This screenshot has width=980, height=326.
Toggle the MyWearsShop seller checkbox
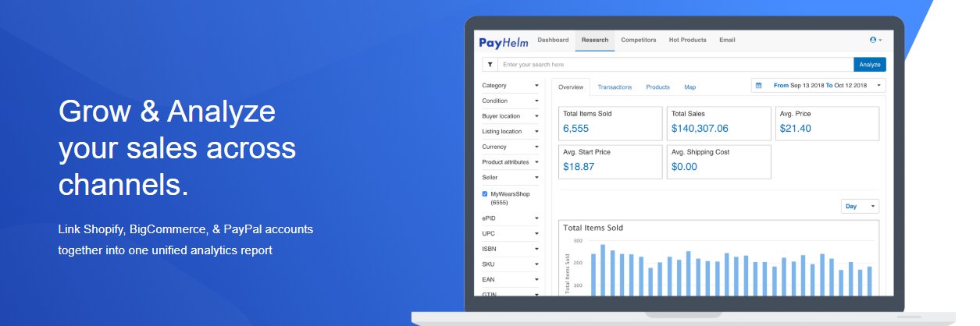(485, 193)
